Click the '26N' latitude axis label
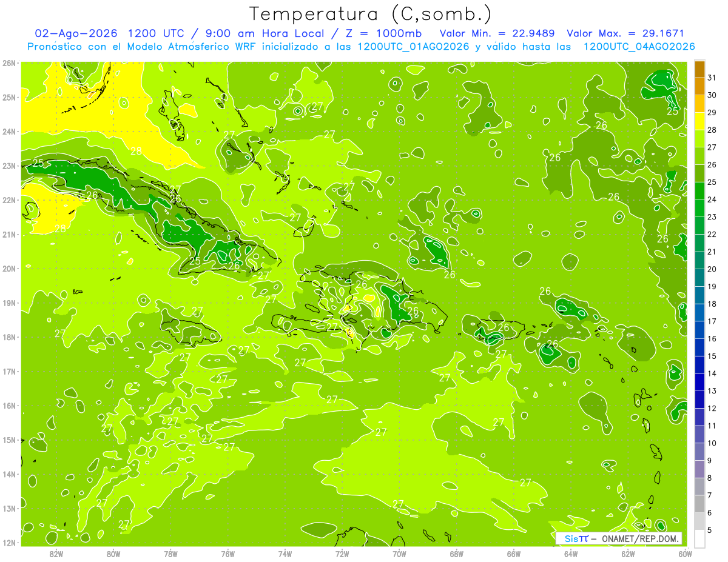728x562 pixels. tap(9, 63)
